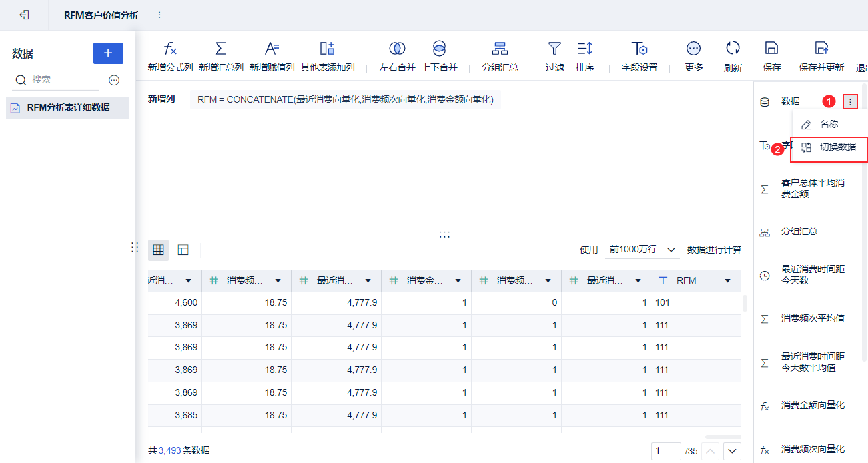Click the 搜索 search input field
The image size is (868, 463).
click(x=63, y=79)
